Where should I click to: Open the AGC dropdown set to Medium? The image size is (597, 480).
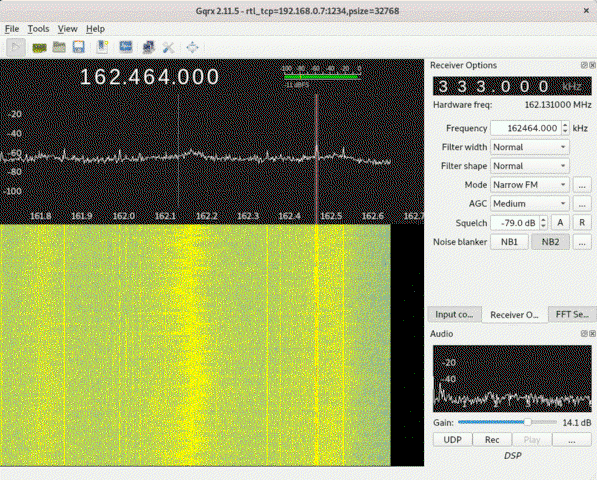pos(530,204)
